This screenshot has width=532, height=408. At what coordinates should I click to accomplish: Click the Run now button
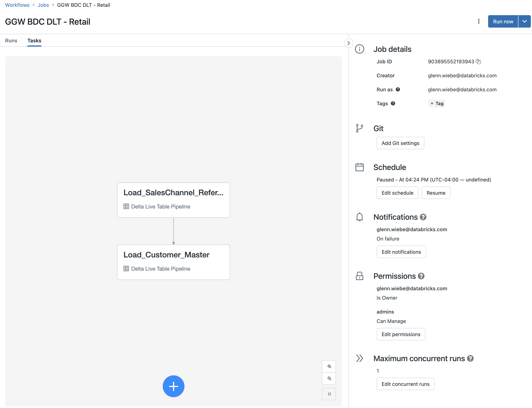point(503,21)
